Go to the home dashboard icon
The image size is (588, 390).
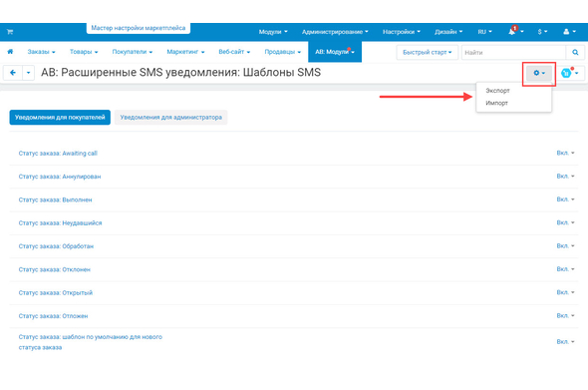click(x=10, y=52)
